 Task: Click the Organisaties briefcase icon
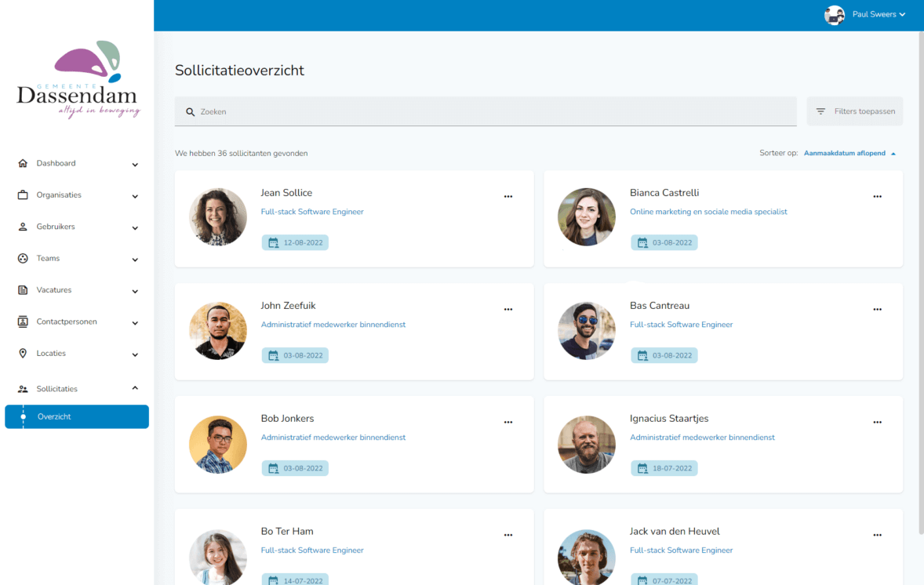pyautogui.click(x=23, y=195)
